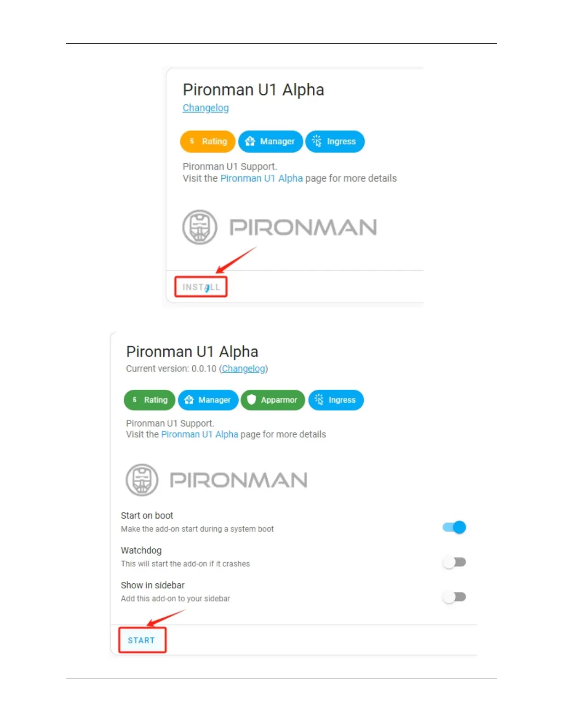563x728 pixels.
Task: Click the green Apparmor shield badge
Action: click(x=272, y=400)
